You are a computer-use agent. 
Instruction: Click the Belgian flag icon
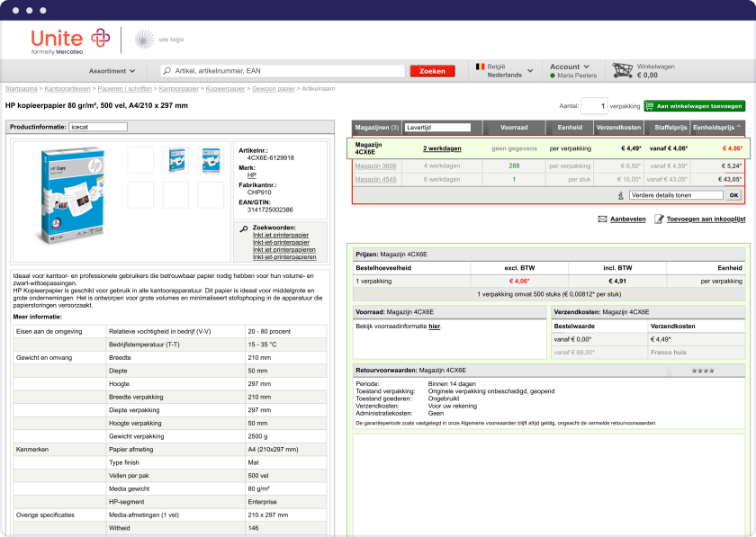(480, 67)
